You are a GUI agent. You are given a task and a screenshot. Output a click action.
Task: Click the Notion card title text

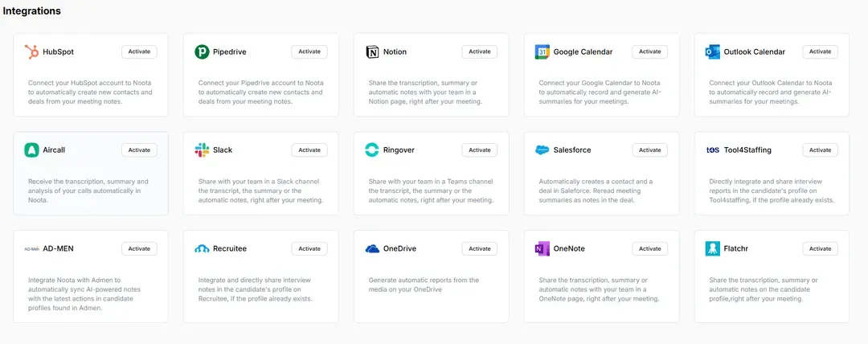[x=395, y=52]
